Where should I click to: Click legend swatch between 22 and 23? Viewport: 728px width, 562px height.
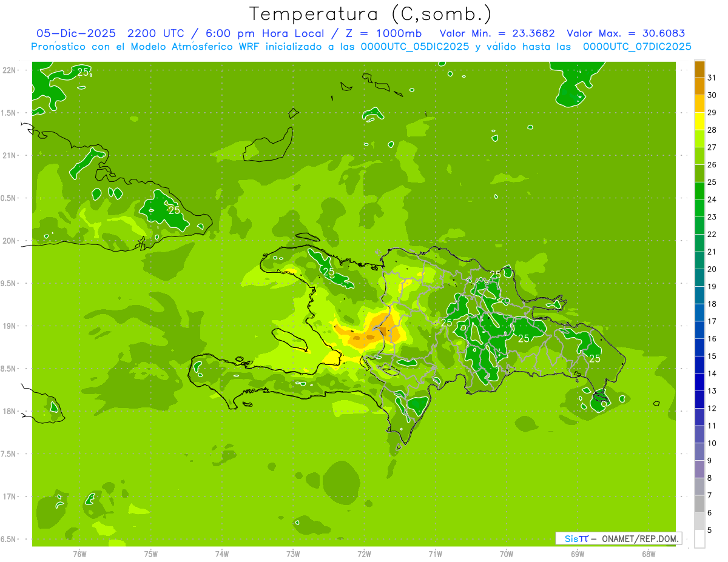click(699, 226)
